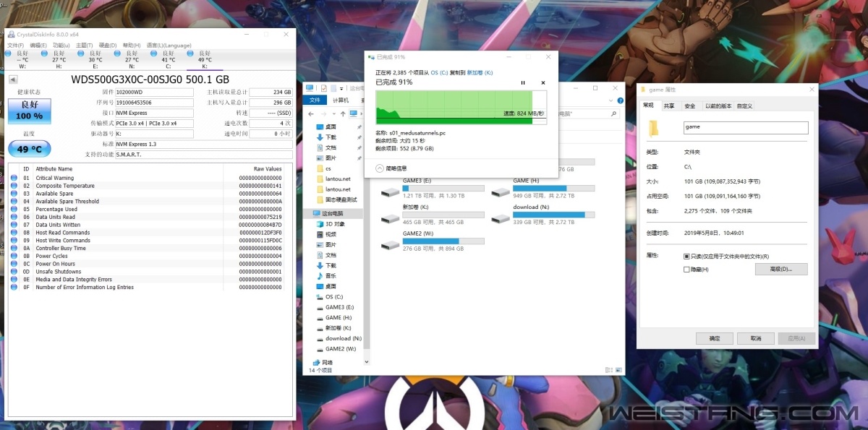Switch to the 自定义 tab in game properties
Viewport: 868px width, 430px height.
[x=745, y=106]
